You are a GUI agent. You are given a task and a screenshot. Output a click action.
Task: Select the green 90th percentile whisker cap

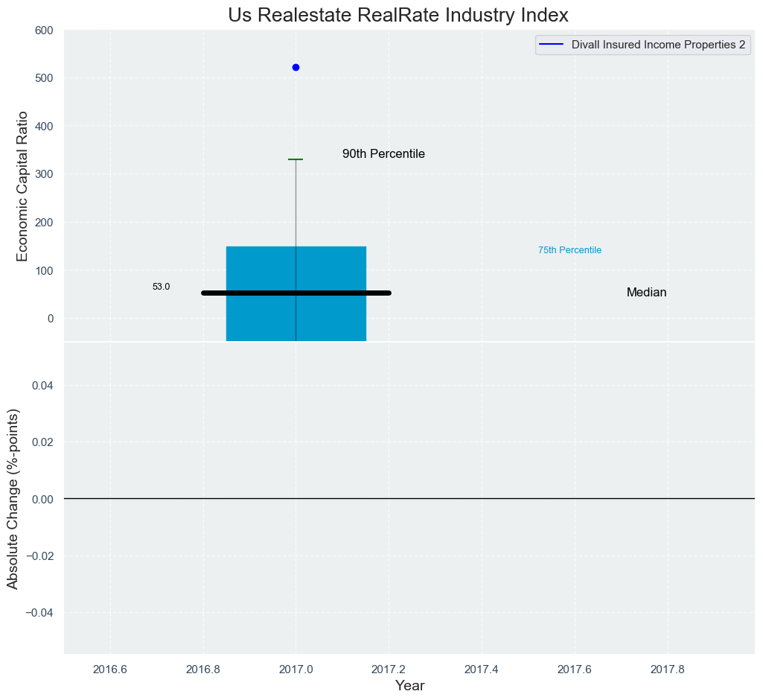[x=296, y=159]
